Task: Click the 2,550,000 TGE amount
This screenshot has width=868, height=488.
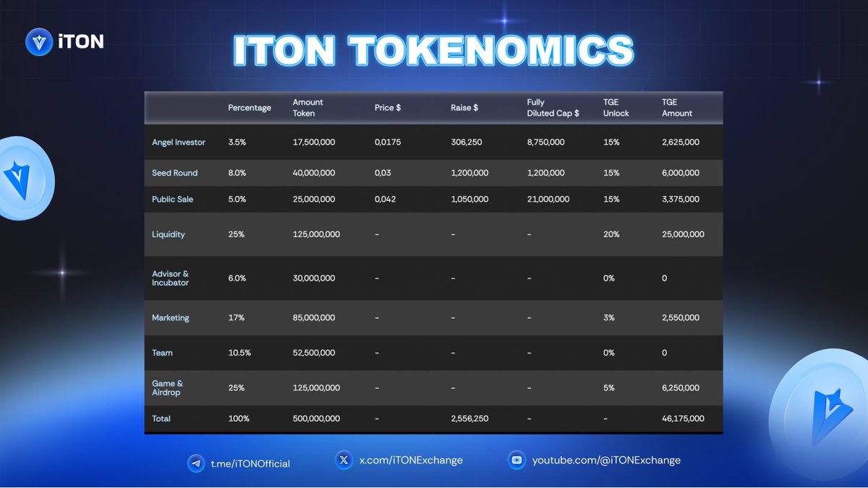Action: click(681, 317)
